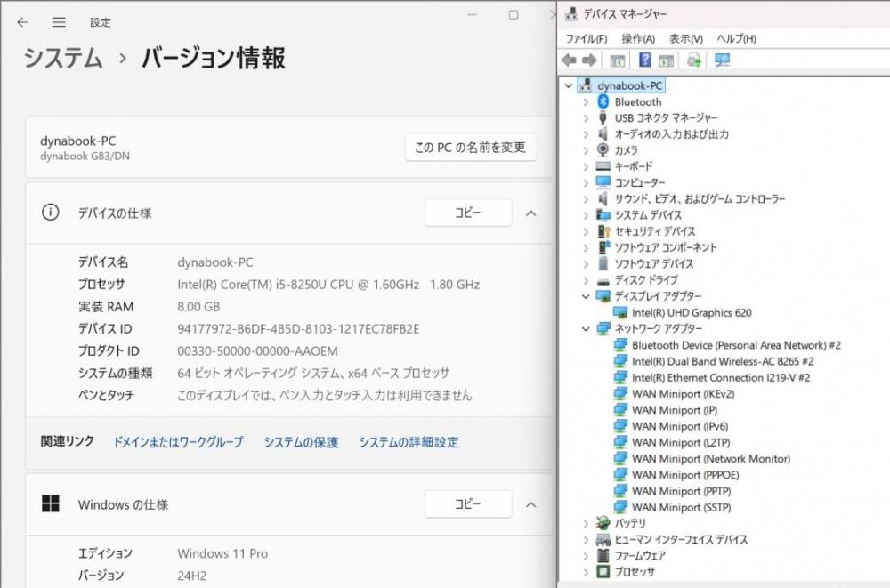
Task: Select WAN Miniport (Network Monitor)
Action: coord(710,459)
